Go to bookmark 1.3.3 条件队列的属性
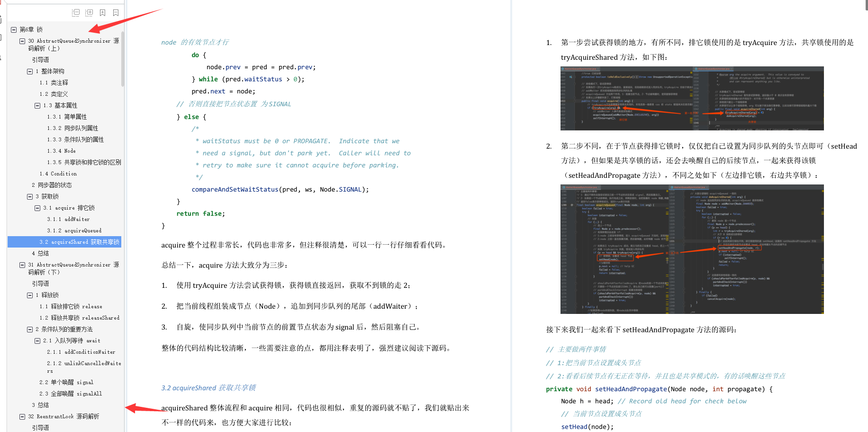Screen dimensions: 868x432 point(75,139)
